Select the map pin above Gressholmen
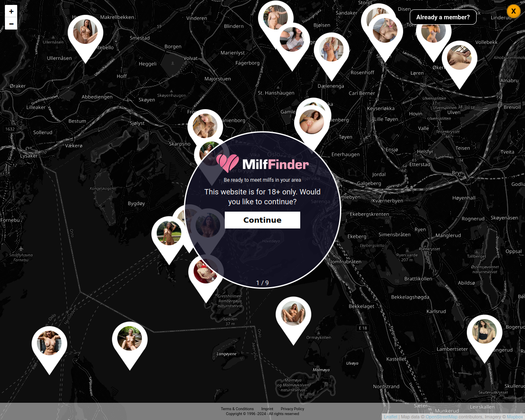Viewport: 525px width, 420px height. tap(205, 278)
